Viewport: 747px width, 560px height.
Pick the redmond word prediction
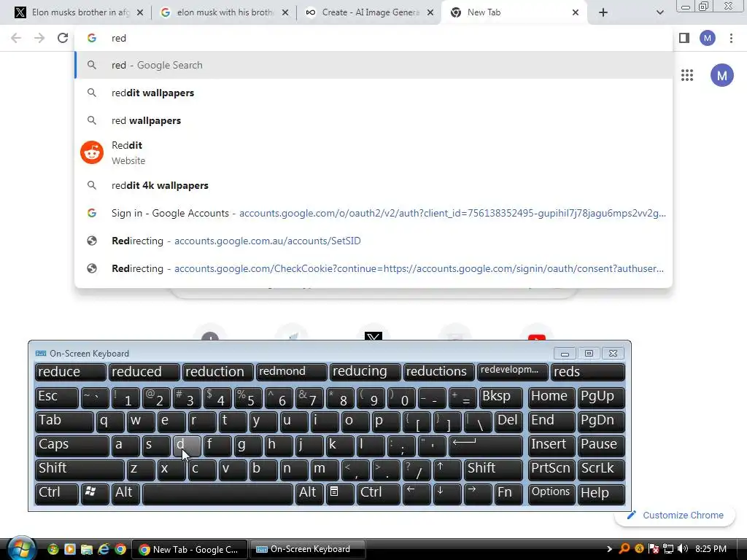point(292,372)
